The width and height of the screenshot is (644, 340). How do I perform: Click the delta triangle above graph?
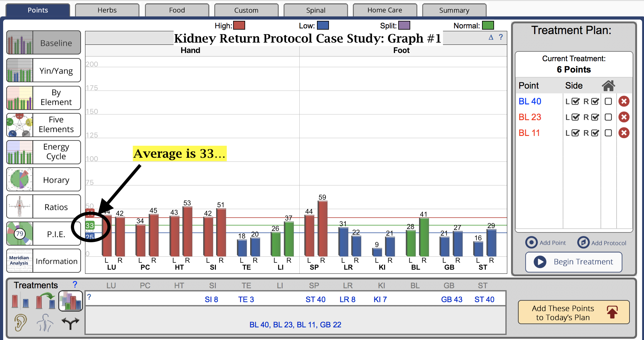click(x=491, y=37)
